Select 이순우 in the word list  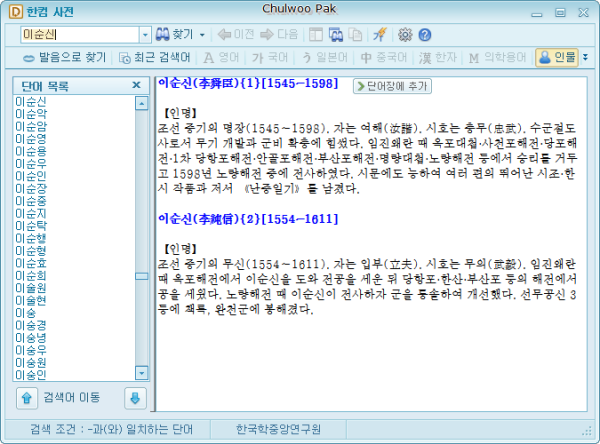(31, 164)
